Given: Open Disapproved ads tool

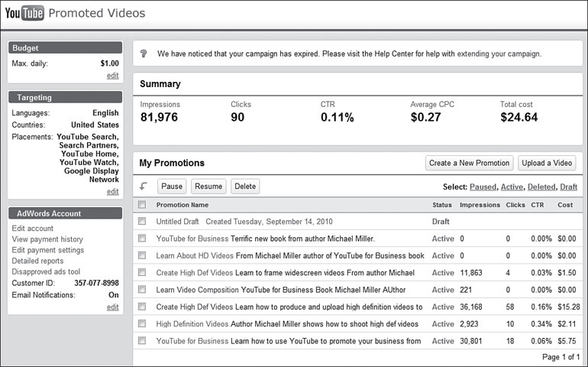Looking at the screenshot, I should point(46,271).
